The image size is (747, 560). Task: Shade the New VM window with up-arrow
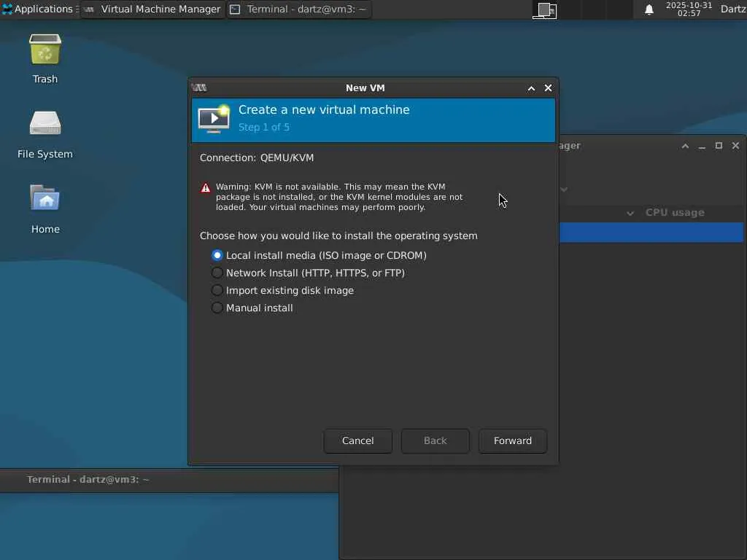tap(531, 88)
